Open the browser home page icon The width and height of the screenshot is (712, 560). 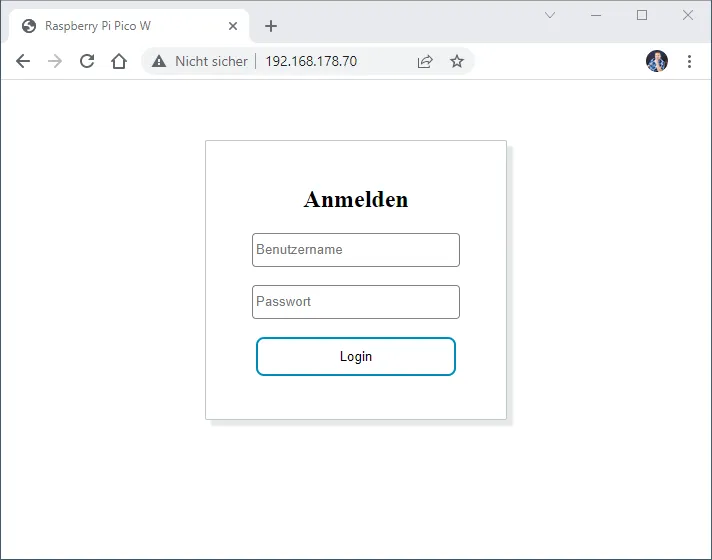click(119, 61)
